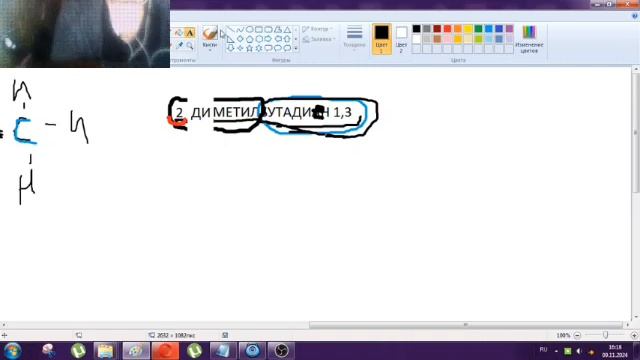640x360 pixels.
Task: Choose the dark red color swatch
Action: (x=437, y=29)
